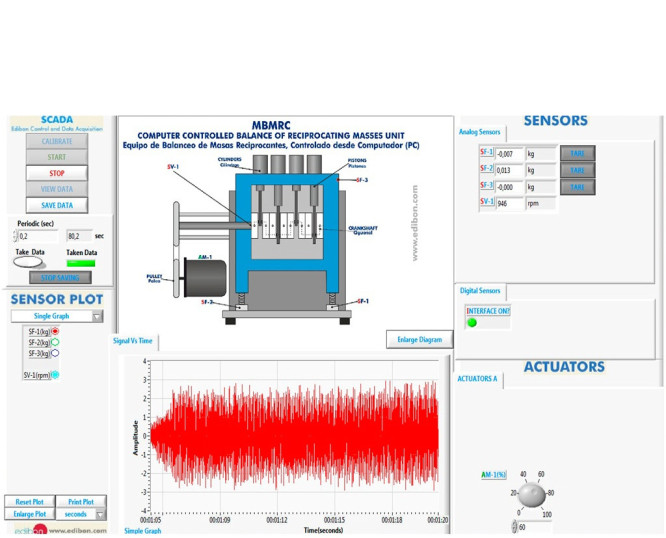Click the Simple Graph label
This screenshot has height=538, width=666.
pos(143,531)
